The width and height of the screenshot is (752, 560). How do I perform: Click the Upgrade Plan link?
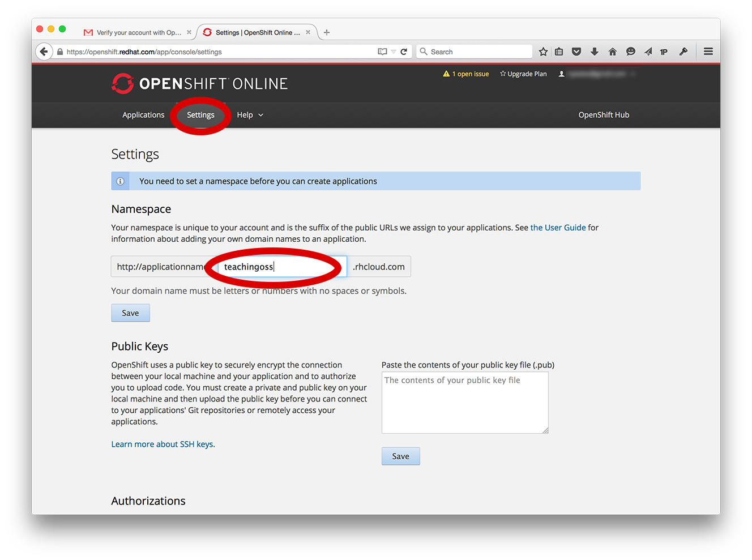(523, 74)
